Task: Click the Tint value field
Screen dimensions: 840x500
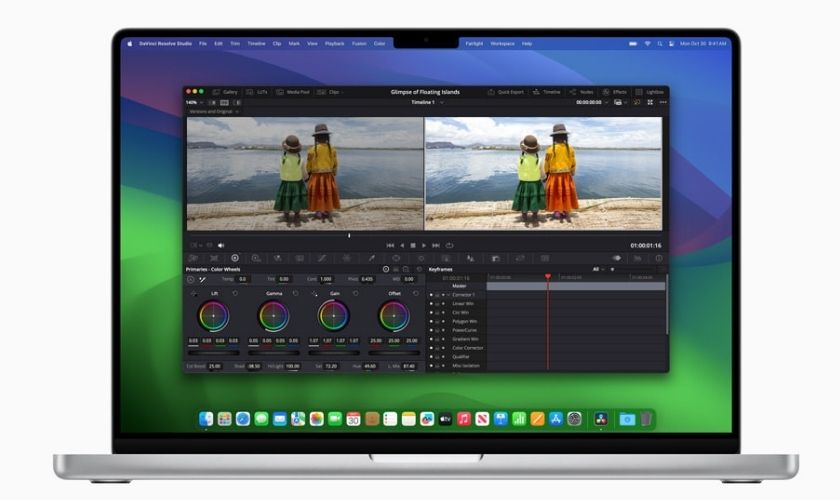Action: [x=284, y=279]
